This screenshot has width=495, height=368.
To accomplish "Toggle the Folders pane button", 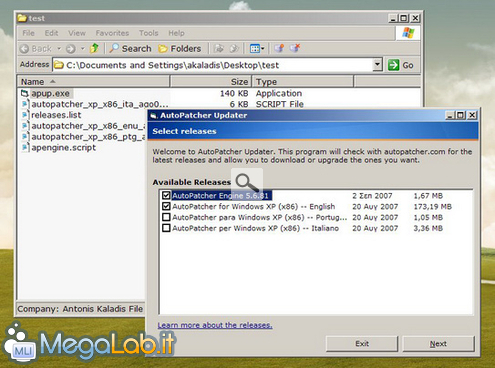I will [180, 49].
